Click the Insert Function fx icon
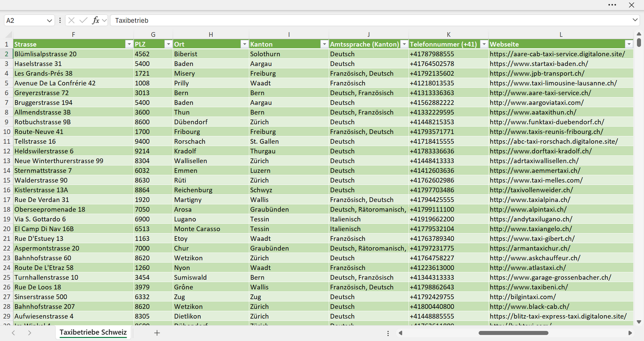The image size is (644, 341). point(95,20)
